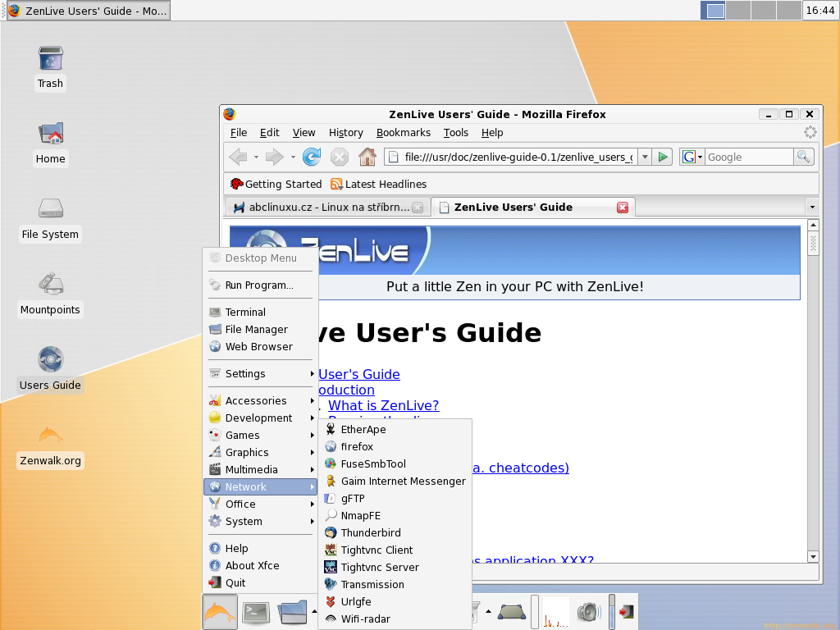
Task: Open the Latest Headlines feed bookmark
Action: [379, 185]
